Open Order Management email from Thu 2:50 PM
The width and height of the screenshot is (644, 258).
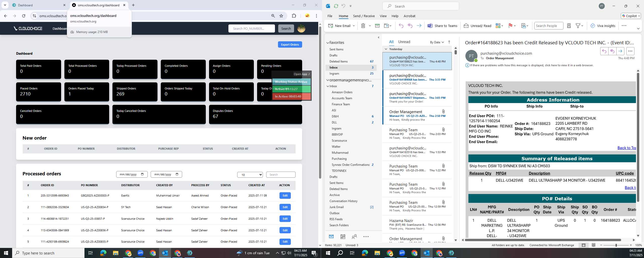(x=417, y=116)
